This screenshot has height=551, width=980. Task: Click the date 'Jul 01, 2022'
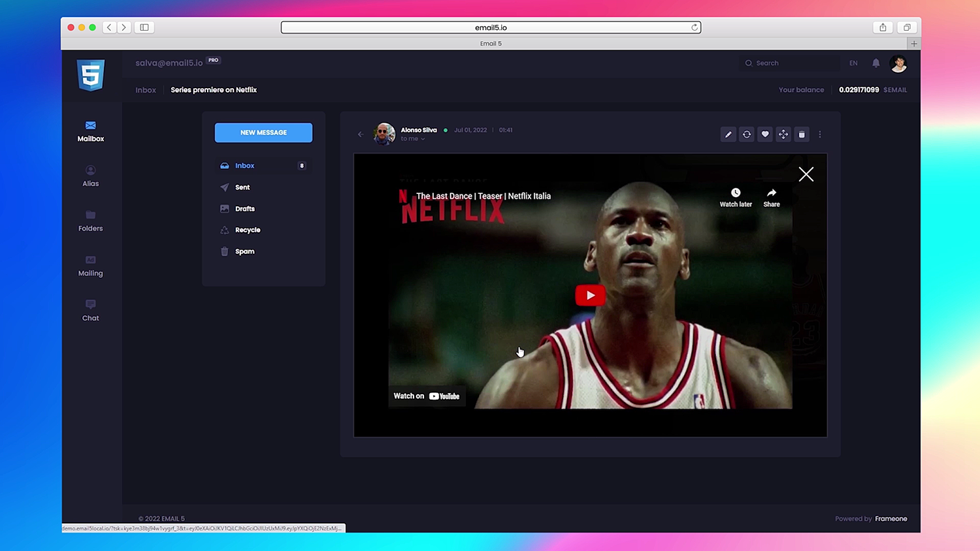point(470,130)
